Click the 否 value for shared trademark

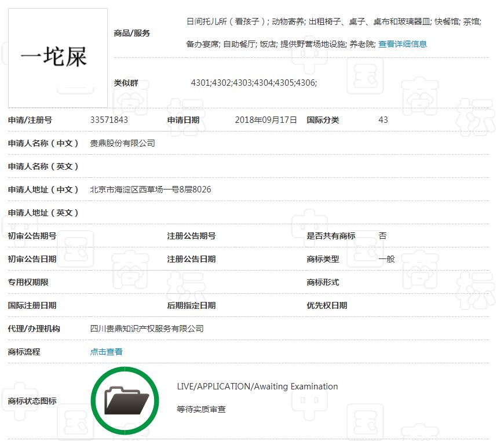pyautogui.click(x=382, y=236)
